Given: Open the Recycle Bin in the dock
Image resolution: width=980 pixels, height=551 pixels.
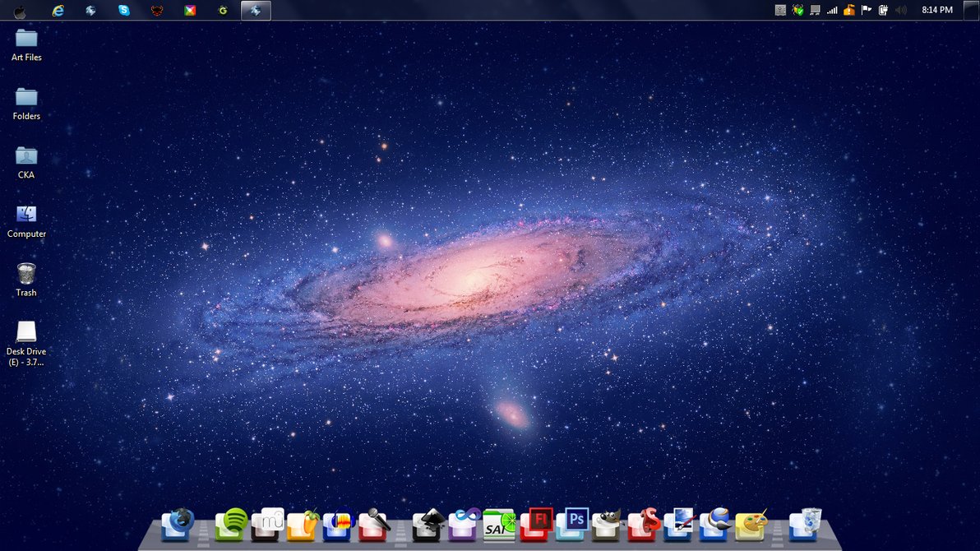Looking at the screenshot, I should (805, 524).
